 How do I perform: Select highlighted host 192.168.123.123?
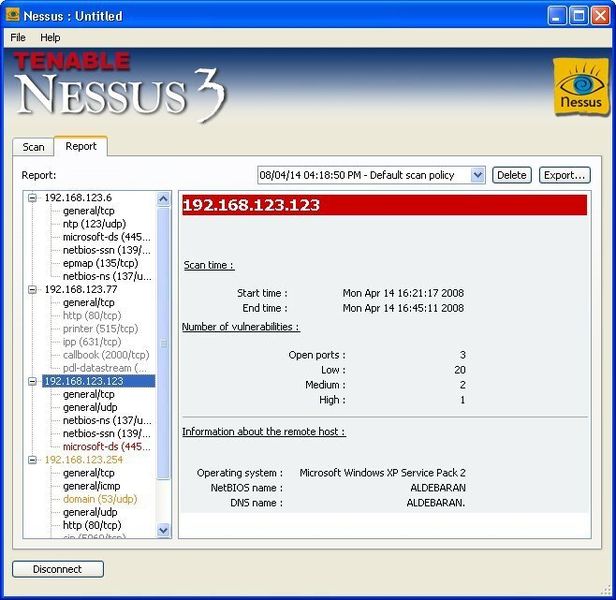99,381
